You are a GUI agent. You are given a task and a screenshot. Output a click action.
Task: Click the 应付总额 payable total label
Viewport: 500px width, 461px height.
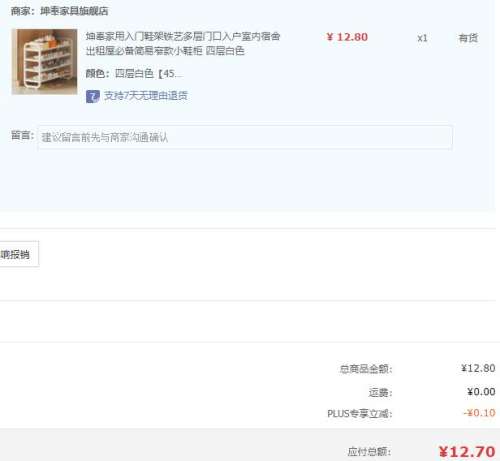click(x=369, y=452)
